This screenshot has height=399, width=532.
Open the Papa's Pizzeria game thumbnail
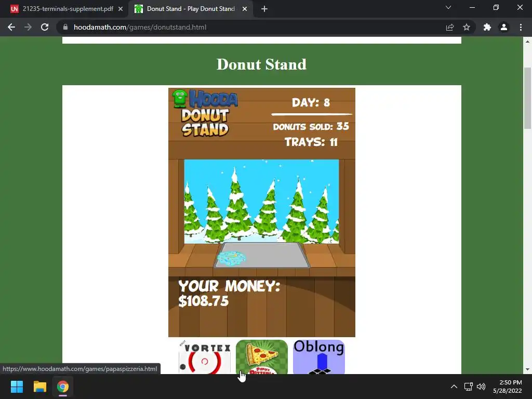262,357
